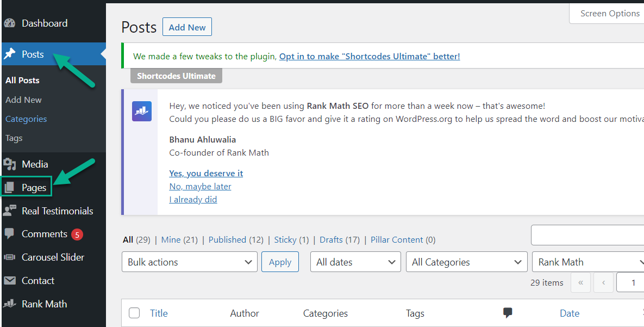
Task: Open Contact menu item
Action: click(38, 281)
